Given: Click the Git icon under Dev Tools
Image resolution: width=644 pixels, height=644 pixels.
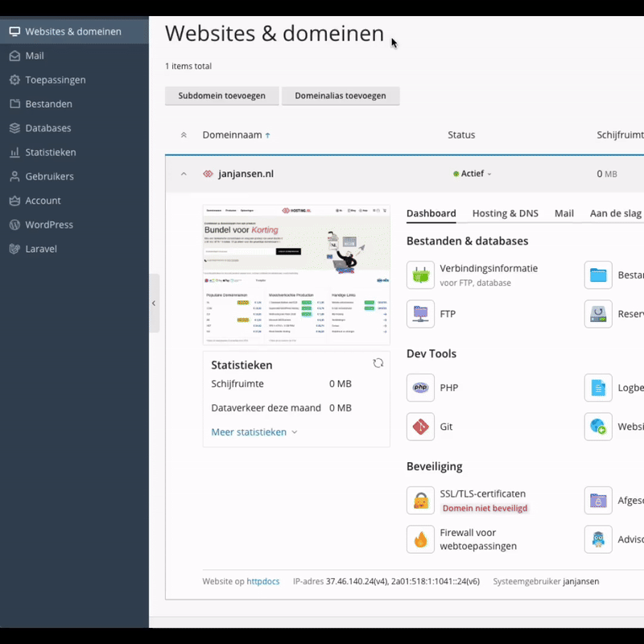Looking at the screenshot, I should pyautogui.click(x=420, y=427).
